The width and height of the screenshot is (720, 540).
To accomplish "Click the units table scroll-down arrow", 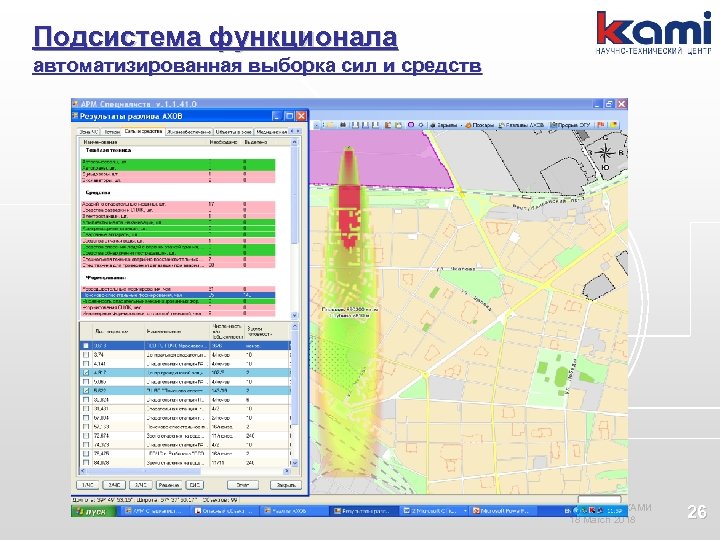I will pos(294,463).
